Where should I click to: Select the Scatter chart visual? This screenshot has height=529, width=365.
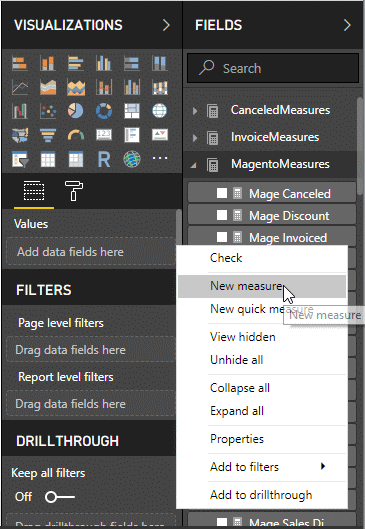click(48, 111)
